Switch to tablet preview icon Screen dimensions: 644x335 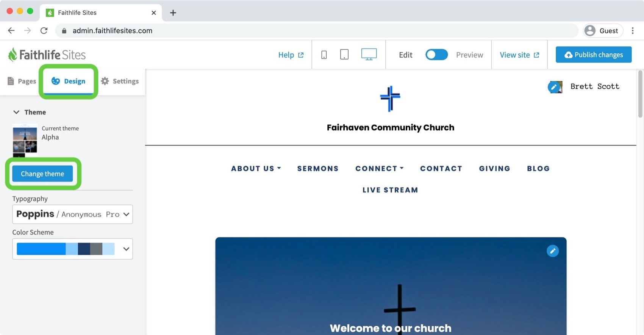344,55
